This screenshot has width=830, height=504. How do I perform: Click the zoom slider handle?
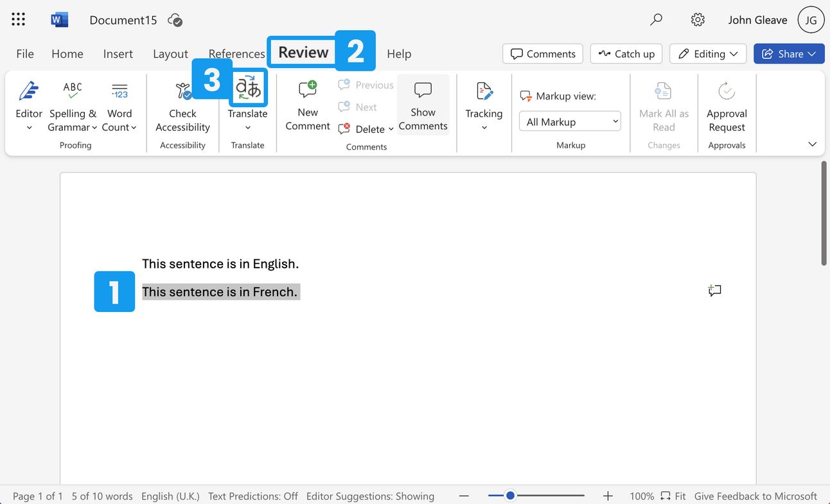(510, 496)
